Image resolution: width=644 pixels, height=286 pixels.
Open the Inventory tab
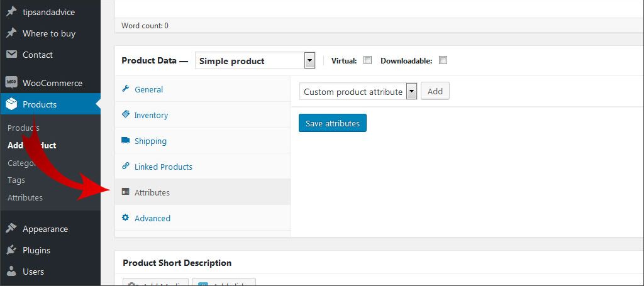pos(151,115)
